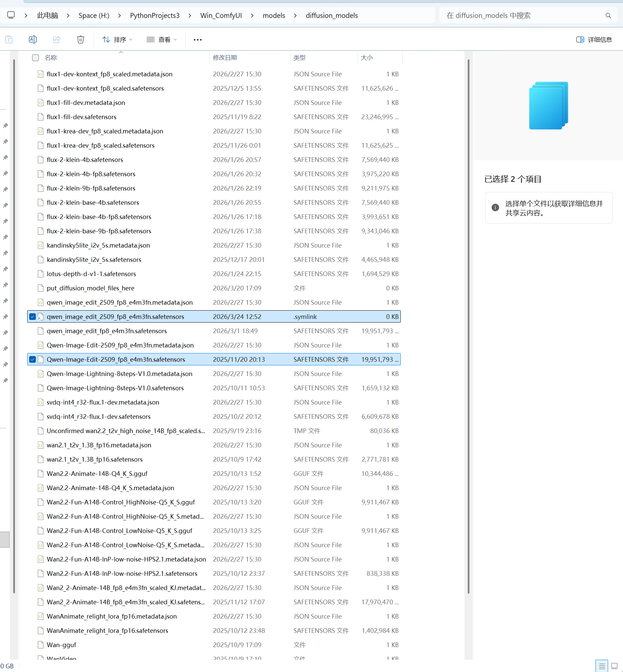This screenshot has height=672, width=623.
Task: Switch to details list view icon in status bar
Action: tap(601, 666)
